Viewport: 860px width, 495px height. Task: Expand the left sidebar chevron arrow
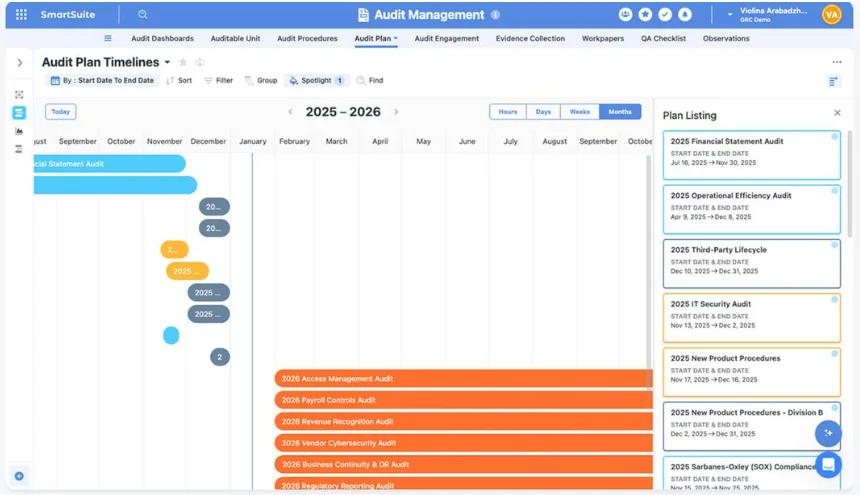[20, 63]
